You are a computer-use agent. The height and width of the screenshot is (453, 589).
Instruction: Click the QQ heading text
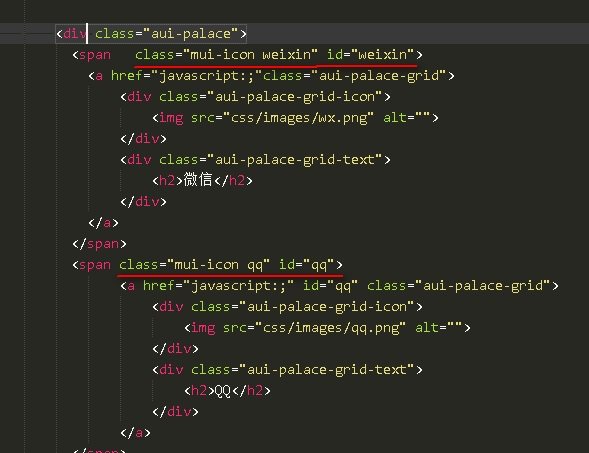[222, 391]
